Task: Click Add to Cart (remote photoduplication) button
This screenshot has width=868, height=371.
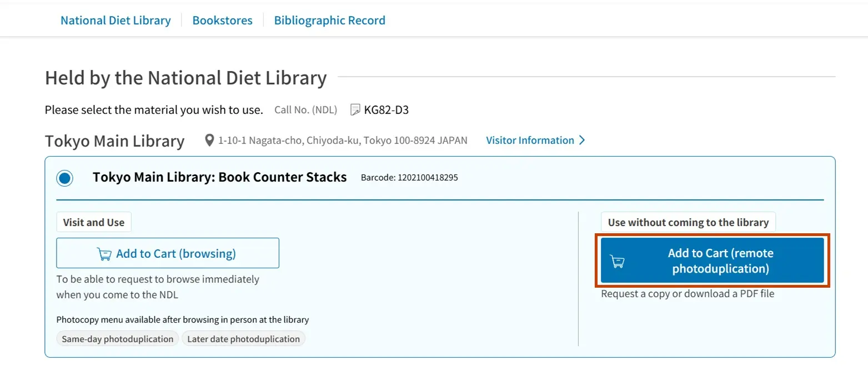Action: point(713,260)
